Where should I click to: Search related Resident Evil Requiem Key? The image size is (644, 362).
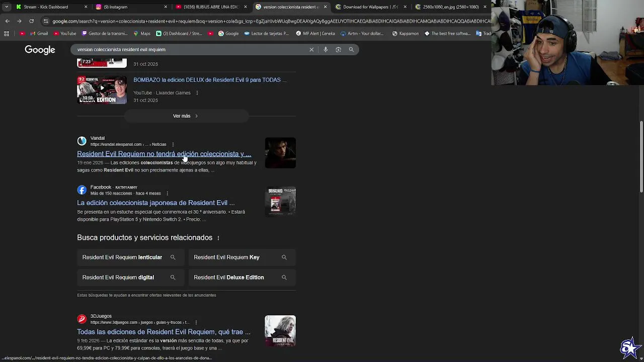[242, 257]
